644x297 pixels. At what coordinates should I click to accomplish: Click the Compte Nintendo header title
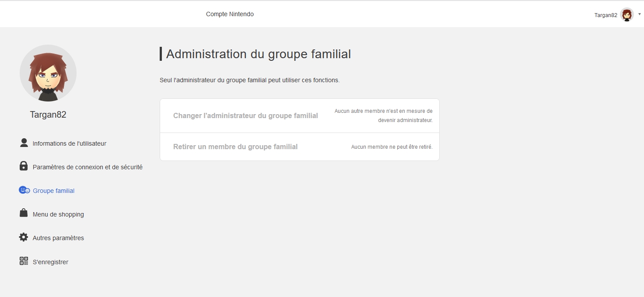(230, 14)
